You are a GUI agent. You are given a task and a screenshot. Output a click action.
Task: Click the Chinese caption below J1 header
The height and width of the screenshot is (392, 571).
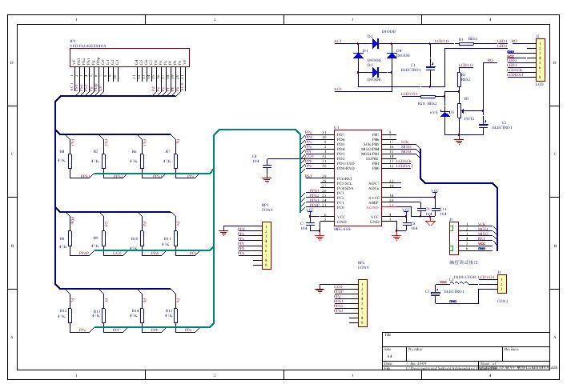point(463,262)
